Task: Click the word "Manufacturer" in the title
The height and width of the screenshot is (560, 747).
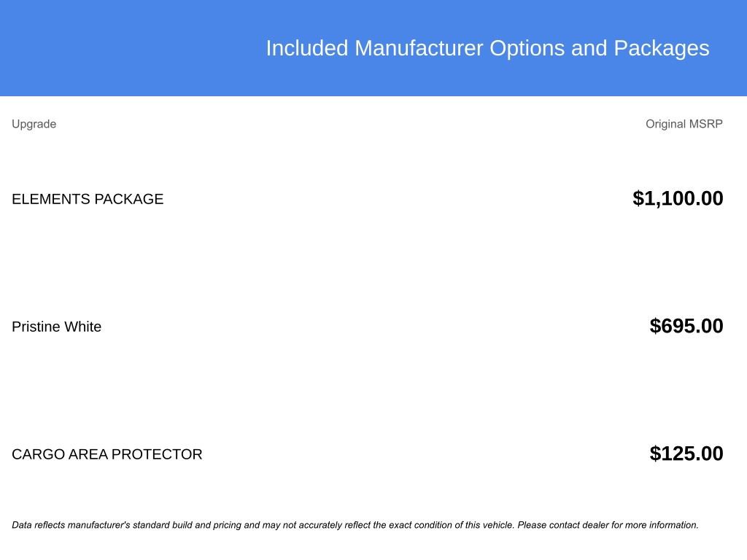Action: pyautogui.click(x=419, y=48)
